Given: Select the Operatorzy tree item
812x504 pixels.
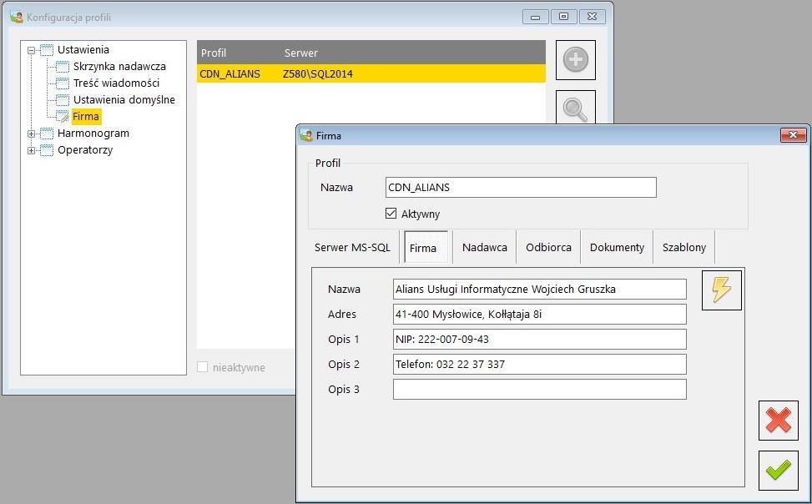Looking at the screenshot, I should [85, 150].
